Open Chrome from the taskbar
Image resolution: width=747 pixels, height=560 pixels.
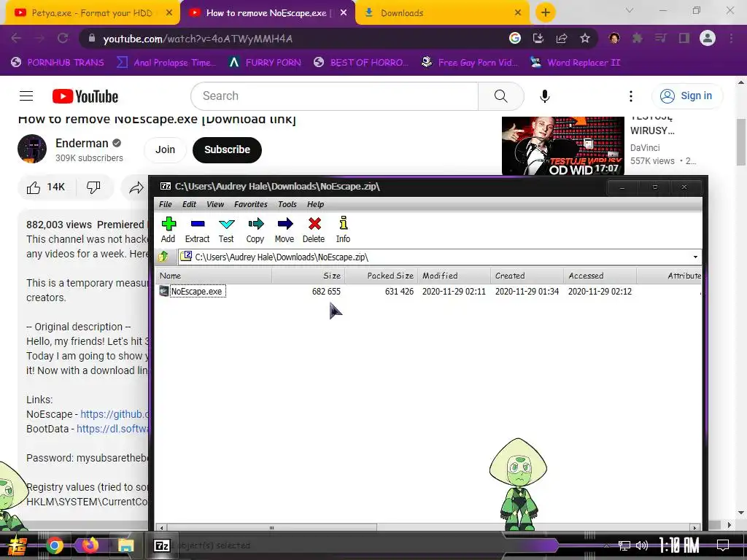click(x=54, y=545)
